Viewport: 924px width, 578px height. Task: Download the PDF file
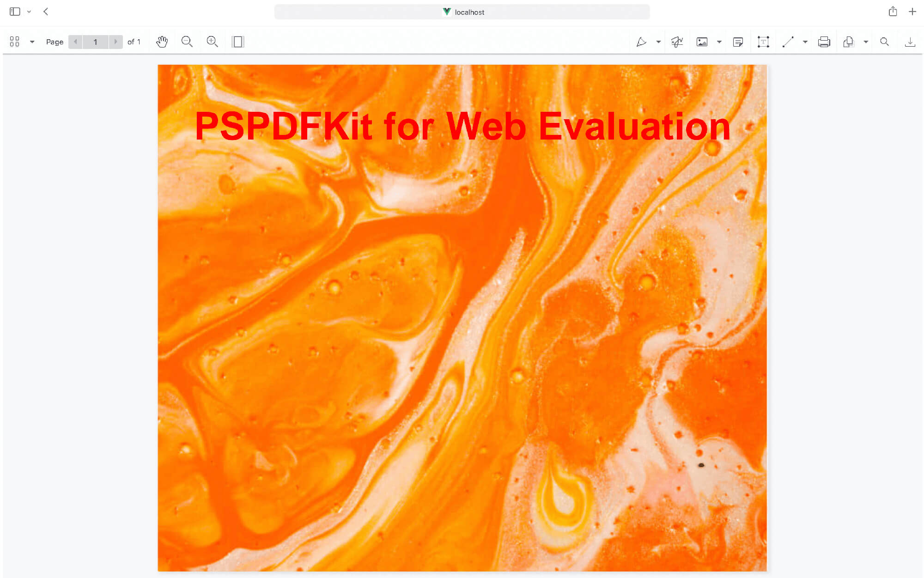coord(910,42)
